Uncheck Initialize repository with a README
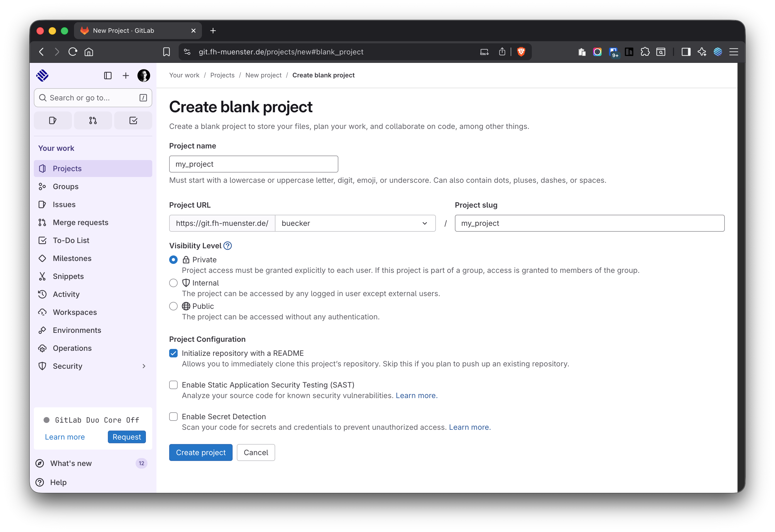775x532 pixels. tap(173, 353)
